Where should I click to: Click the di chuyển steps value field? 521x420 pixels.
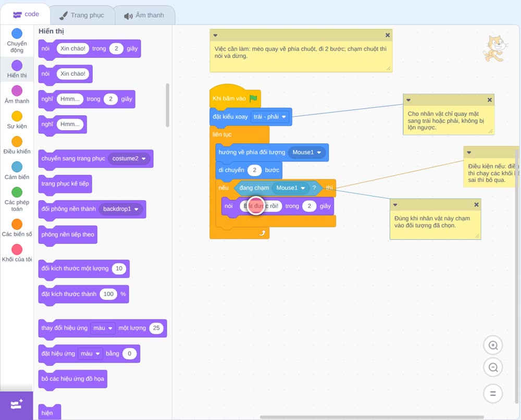(x=255, y=170)
